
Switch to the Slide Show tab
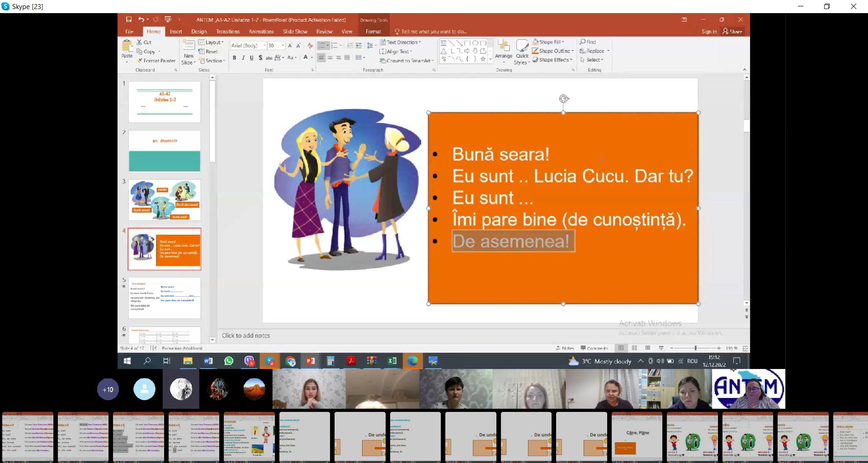[295, 32]
